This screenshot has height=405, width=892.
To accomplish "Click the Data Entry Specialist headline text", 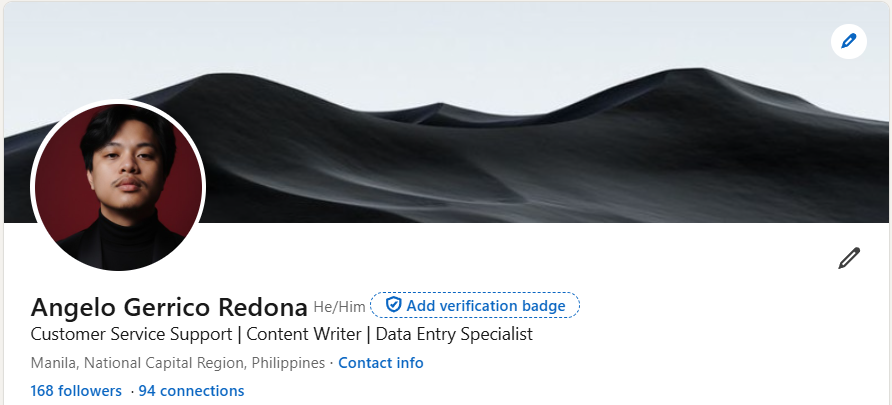I will pos(454,334).
